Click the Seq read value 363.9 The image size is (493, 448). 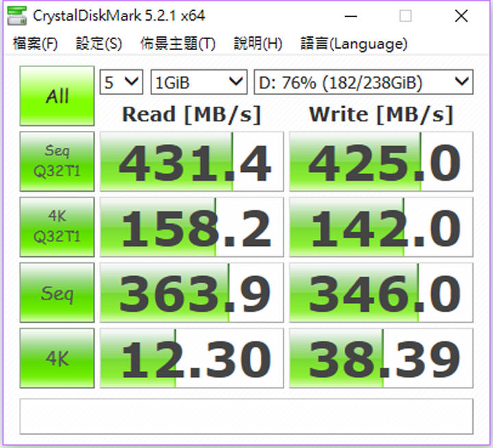192,293
